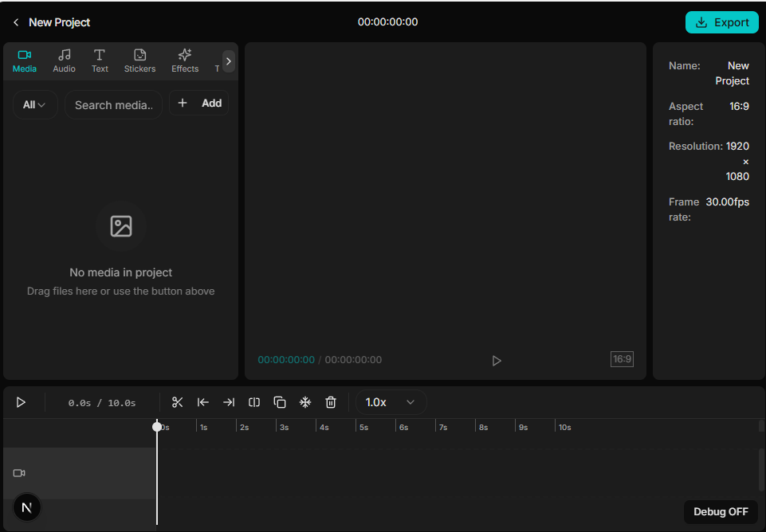766x532 pixels.
Task: Open the 1.0x playback speed dropdown
Action: click(391, 402)
